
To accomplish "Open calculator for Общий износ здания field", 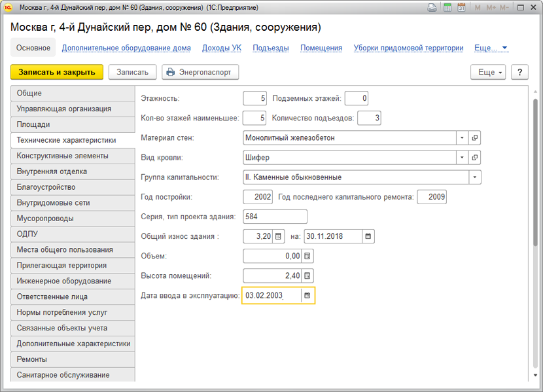I will [278, 236].
